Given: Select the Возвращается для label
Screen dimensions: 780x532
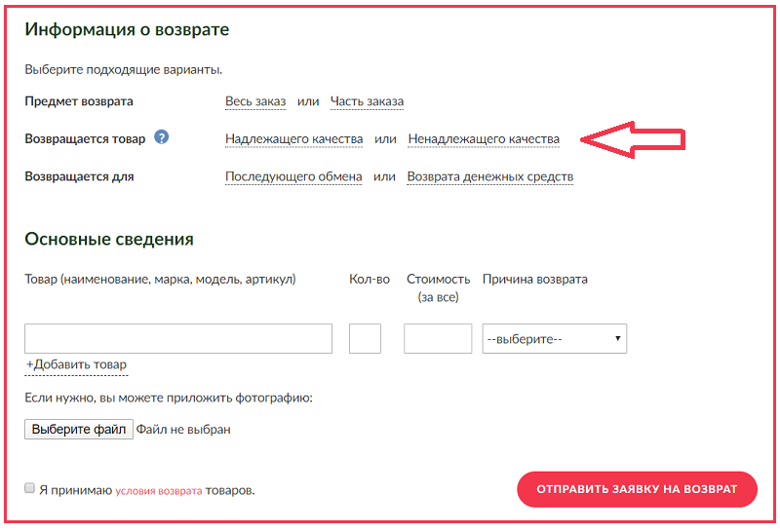Looking at the screenshot, I should pyautogui.click(x=79, y=177).
